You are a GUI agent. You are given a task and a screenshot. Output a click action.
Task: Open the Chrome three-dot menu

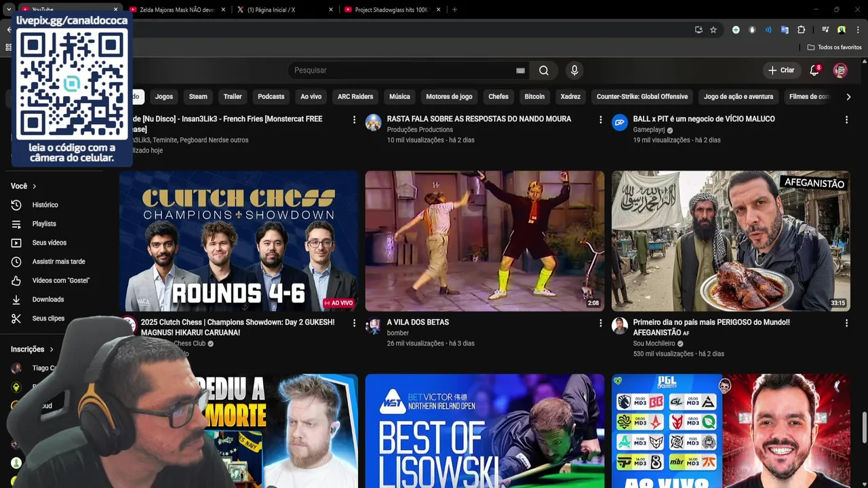(x=856, y=30)
